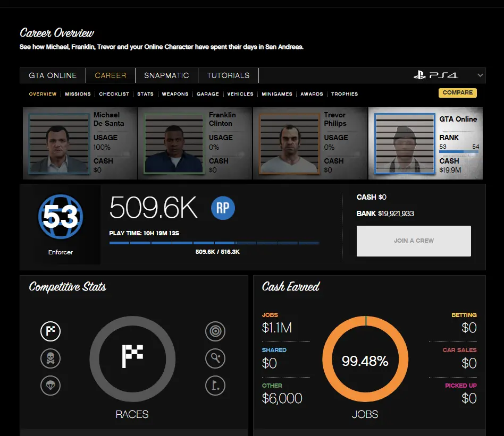Click the 99.48% value in chart
The height and width of the screenshot is (436, 504).
click(x=365, y=361)
